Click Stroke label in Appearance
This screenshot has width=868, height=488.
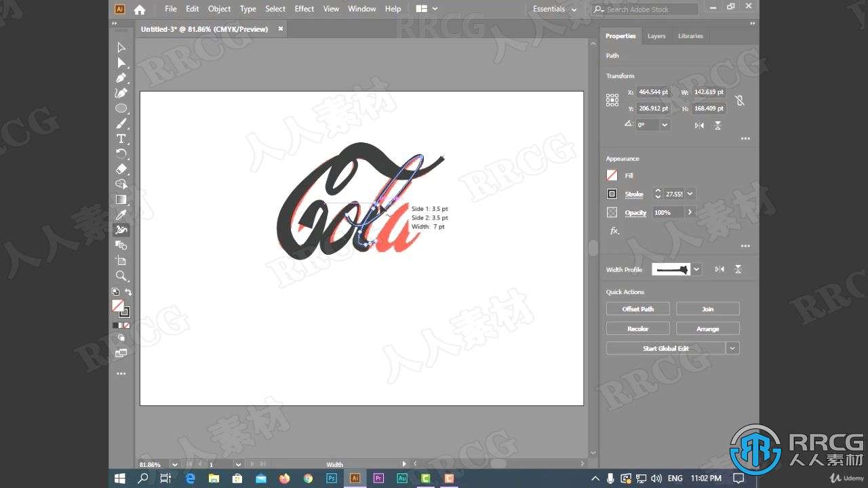[634, 195]
